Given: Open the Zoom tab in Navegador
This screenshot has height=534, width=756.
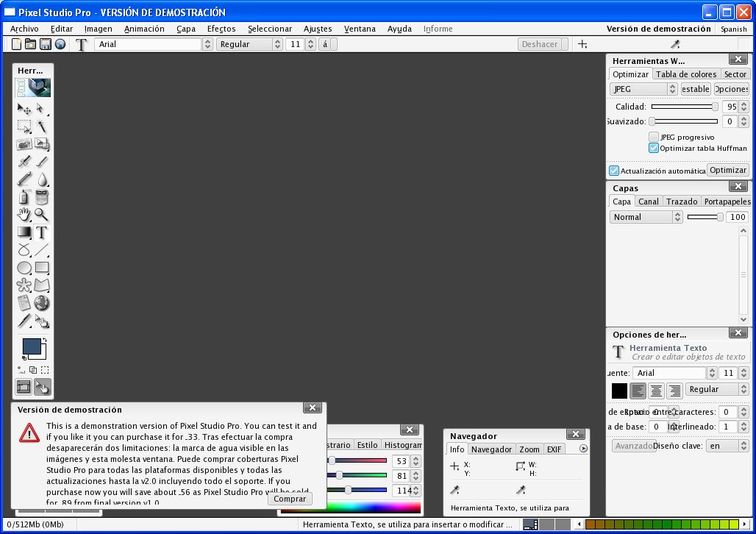Looking at the screenshot, I should (529, 449).
